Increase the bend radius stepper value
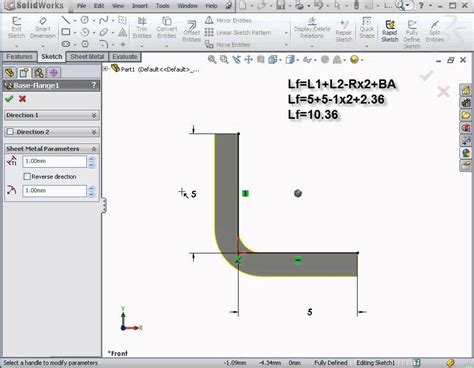The image size is (474, 368). (92, 188)
